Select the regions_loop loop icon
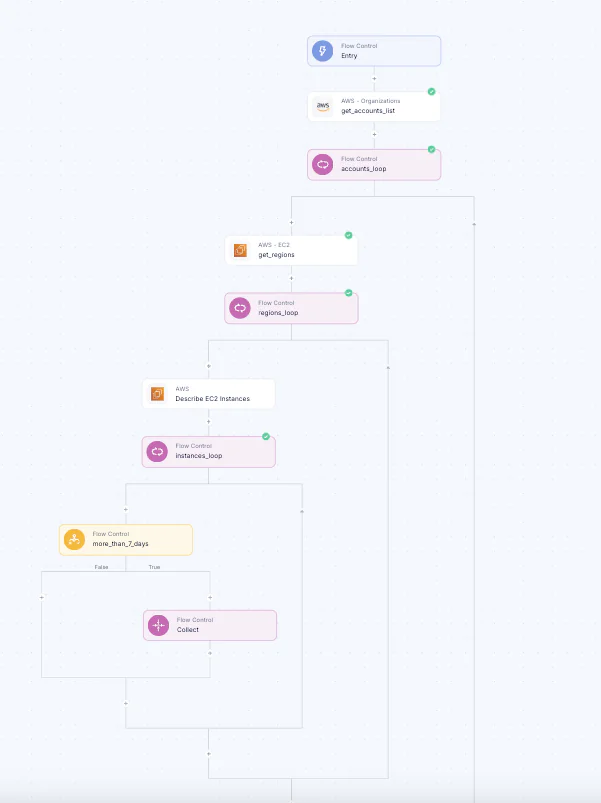 click(x=239, y=308)
